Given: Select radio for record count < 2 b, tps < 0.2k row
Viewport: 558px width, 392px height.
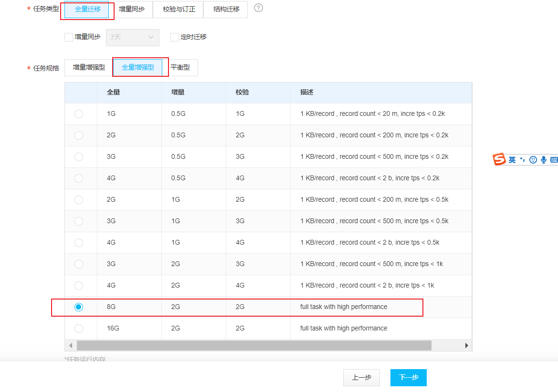Looking at the screenshot, I should tap(79, 178).
